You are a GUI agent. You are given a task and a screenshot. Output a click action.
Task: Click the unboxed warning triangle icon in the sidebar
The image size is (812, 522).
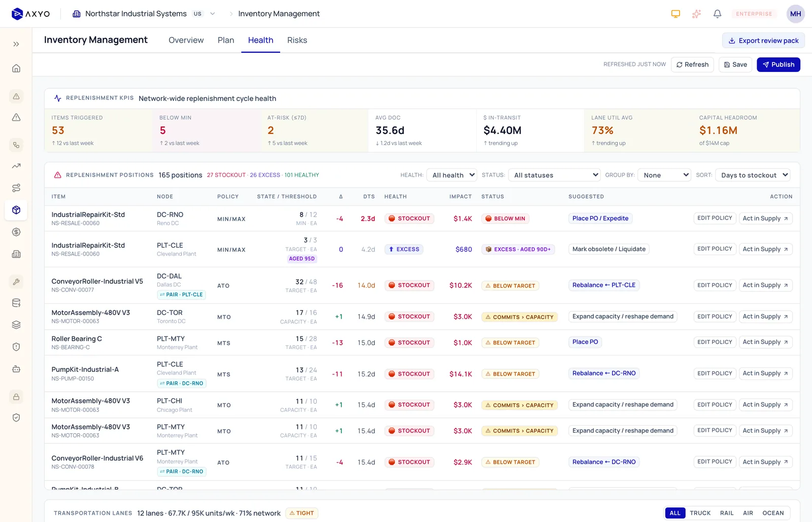[16, 118]
